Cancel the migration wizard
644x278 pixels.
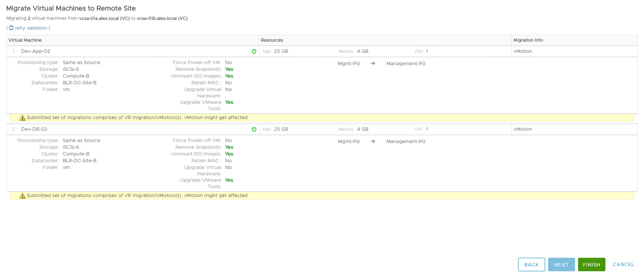point(623,265)
